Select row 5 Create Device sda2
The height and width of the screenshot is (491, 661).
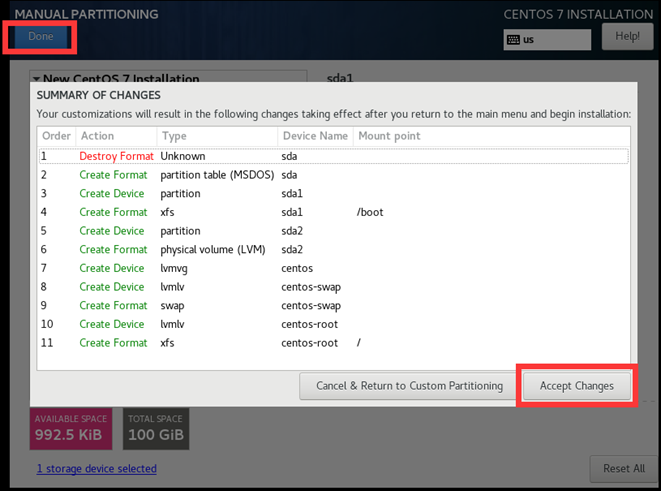pyautogui.click(x=333, y=231)
